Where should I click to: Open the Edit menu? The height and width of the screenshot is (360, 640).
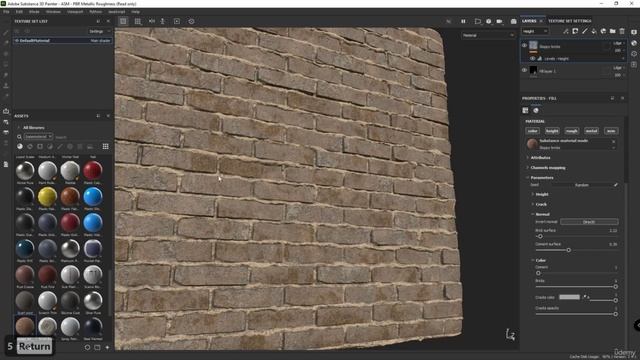click(x=19, y=12)
